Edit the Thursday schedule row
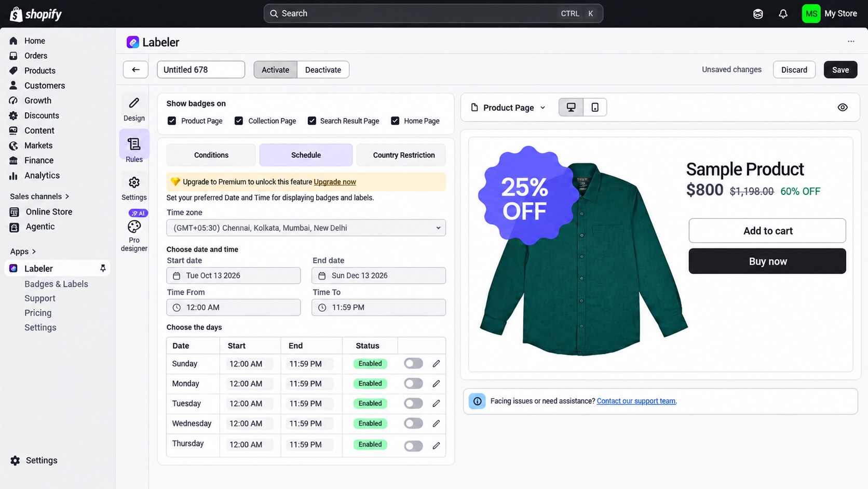Viewport: 868px width, 489px height. (x=436, y=446)
